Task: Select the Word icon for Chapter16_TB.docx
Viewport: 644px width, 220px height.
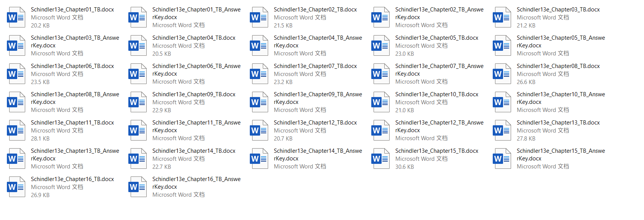Action: click(16, 187)
